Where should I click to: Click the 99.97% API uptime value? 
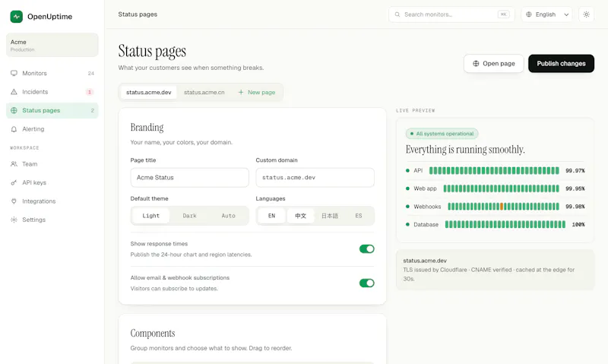click(x=575, y=170)
